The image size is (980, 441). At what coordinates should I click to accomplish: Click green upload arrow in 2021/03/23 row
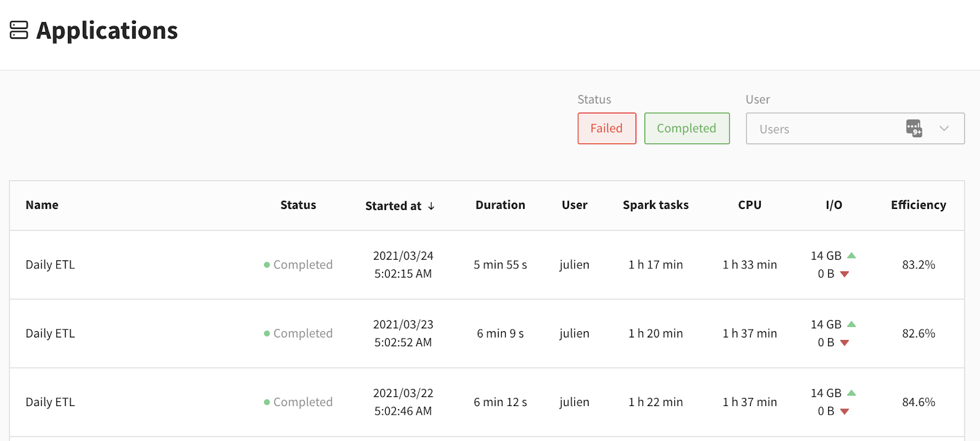point(851,324)
